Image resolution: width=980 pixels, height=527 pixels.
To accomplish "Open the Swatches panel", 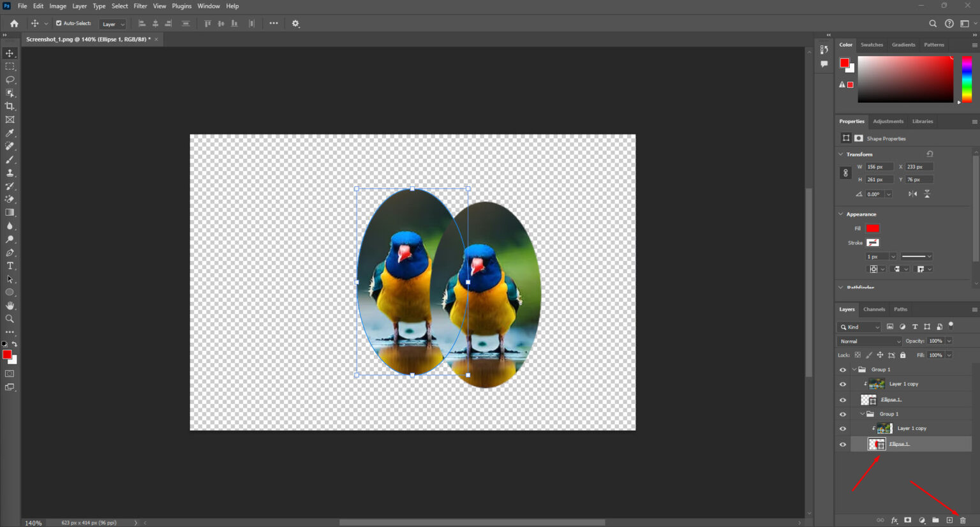I will click(872, 45).
